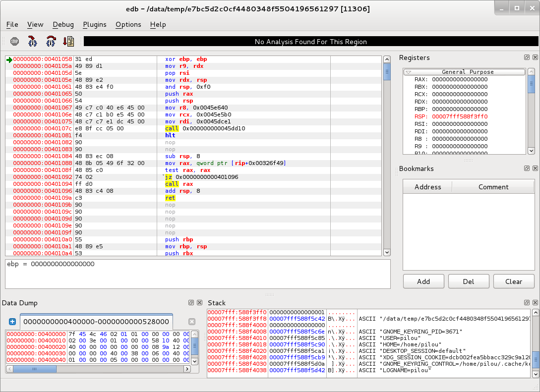The image size is (540, 392).
Task: Add a new Data Dump tab with plus icon
Action: pyautogui.click(x=12, y=322)
